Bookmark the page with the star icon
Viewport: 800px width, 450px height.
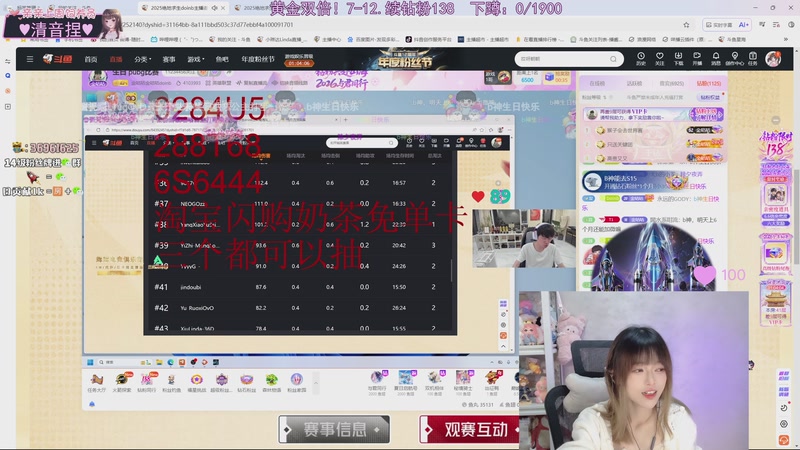[686, 24]
